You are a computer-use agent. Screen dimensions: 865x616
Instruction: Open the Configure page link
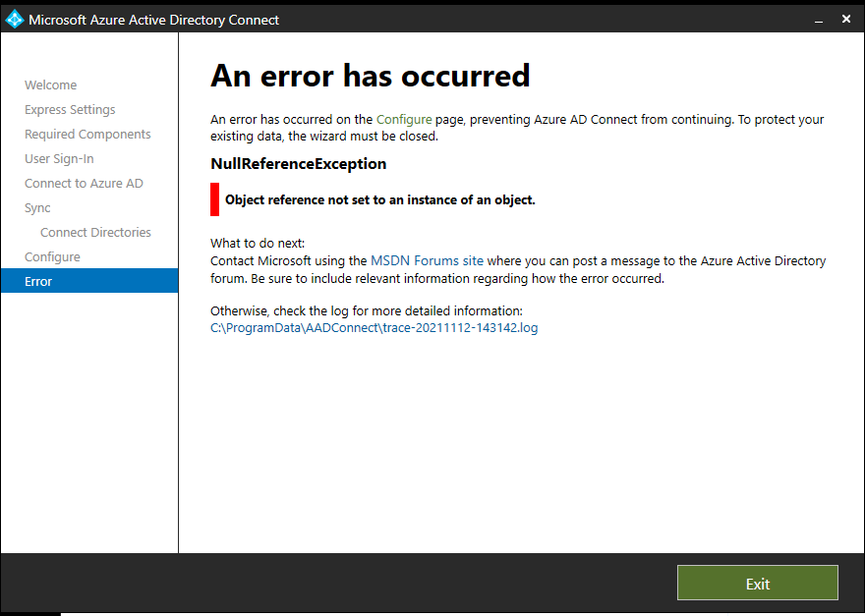(x=404, y=119)
